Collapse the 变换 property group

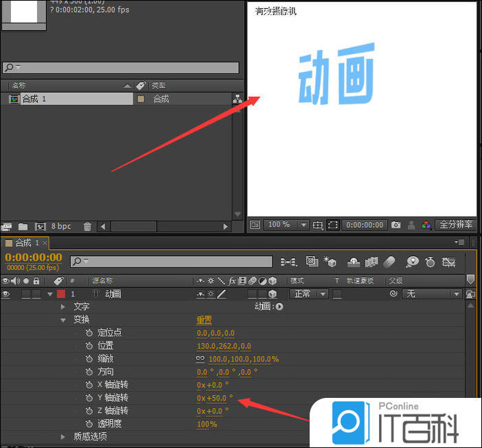(63, 320)
